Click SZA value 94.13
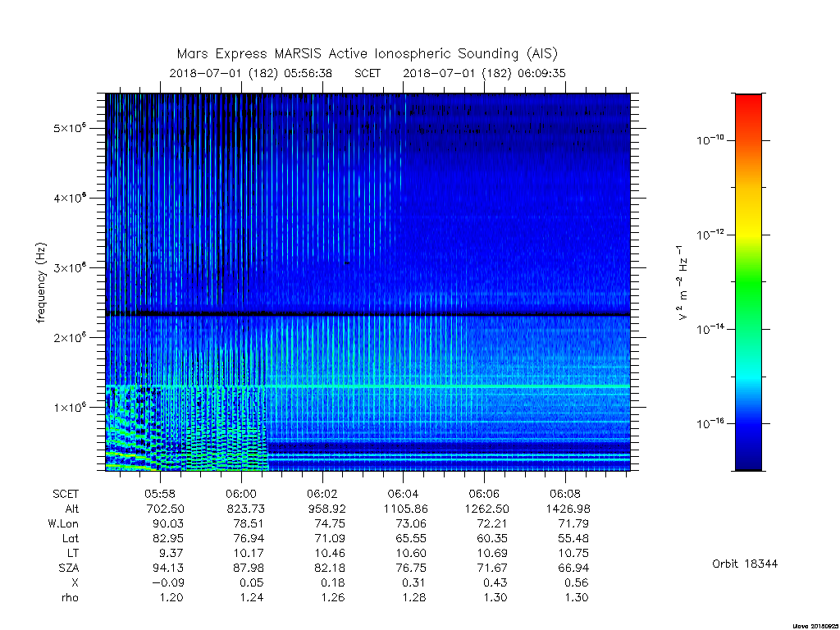This screenshot has height=630, width=840. pyautogui.click(x=168, y=568)
